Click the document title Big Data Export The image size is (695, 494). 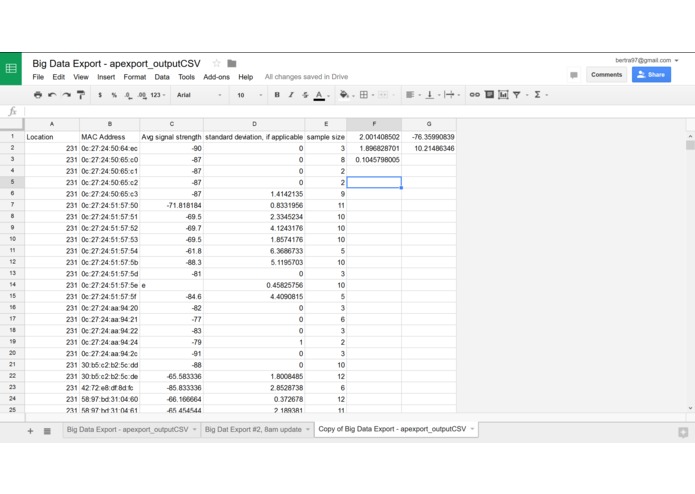[x=116, y=63]
